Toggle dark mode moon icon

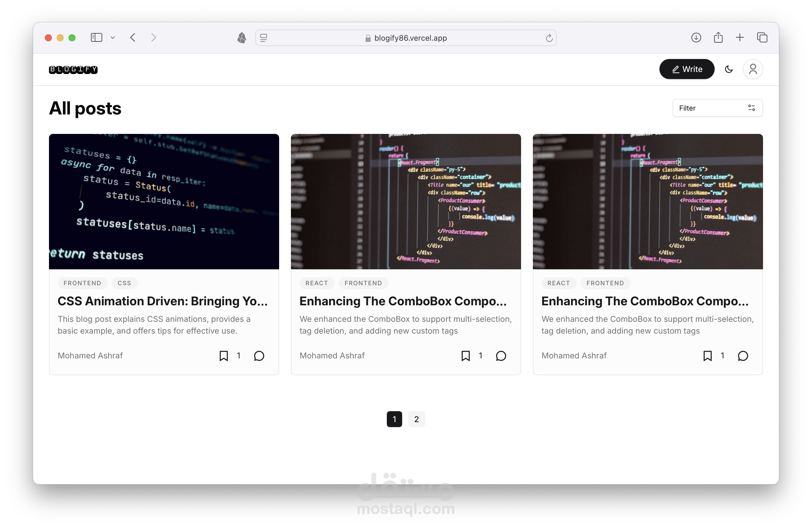tap(729, 69)
